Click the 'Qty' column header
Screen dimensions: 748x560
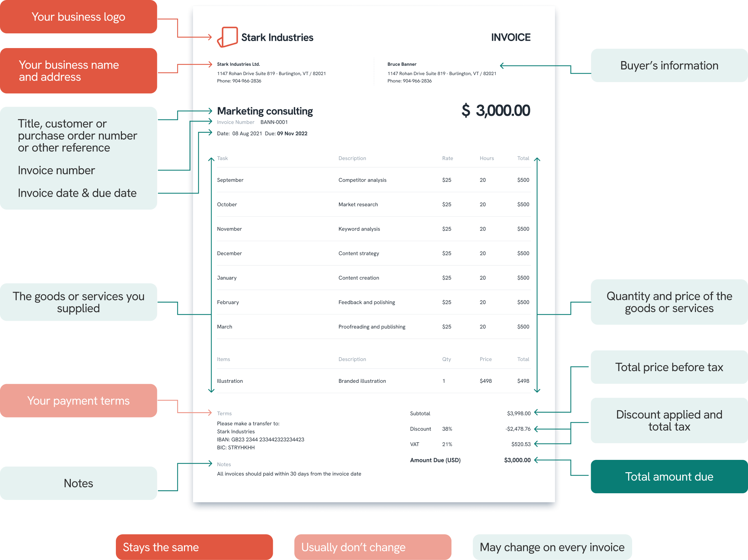pyautogui.click(x=446, y=359)
